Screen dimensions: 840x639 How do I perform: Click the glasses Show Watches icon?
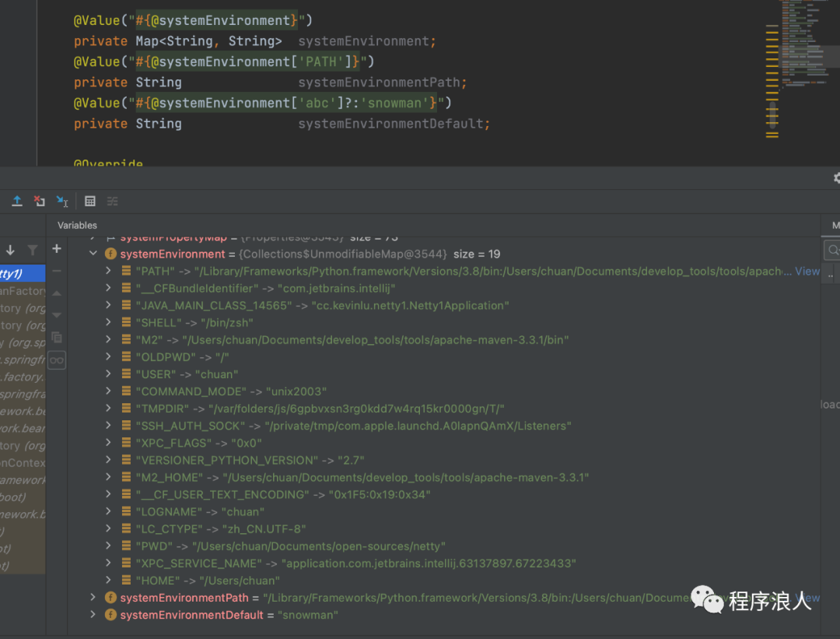[x=57, y=360]
